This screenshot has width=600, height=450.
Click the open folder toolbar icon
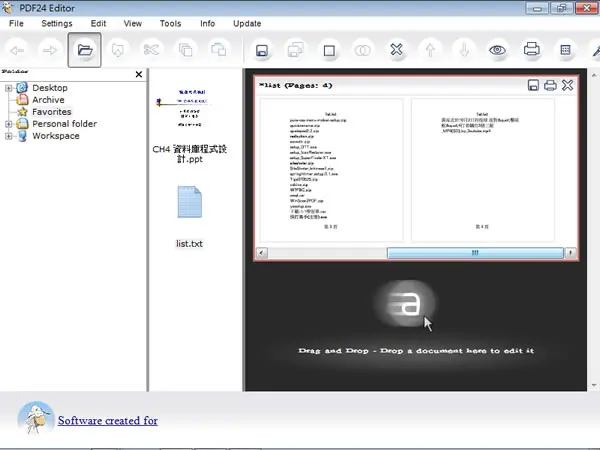[x=85, y=50]
